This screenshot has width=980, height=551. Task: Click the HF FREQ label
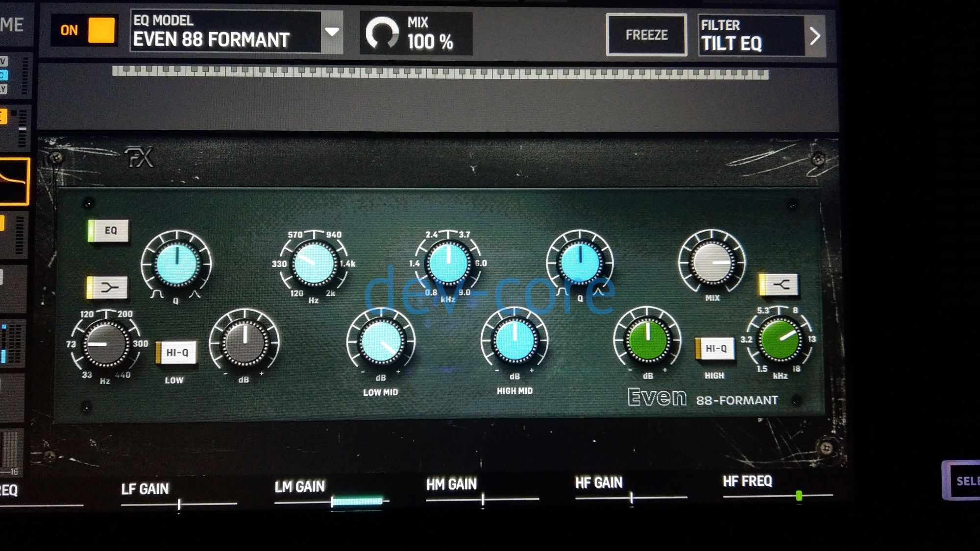pyautogui.click(x=747, y=481)
